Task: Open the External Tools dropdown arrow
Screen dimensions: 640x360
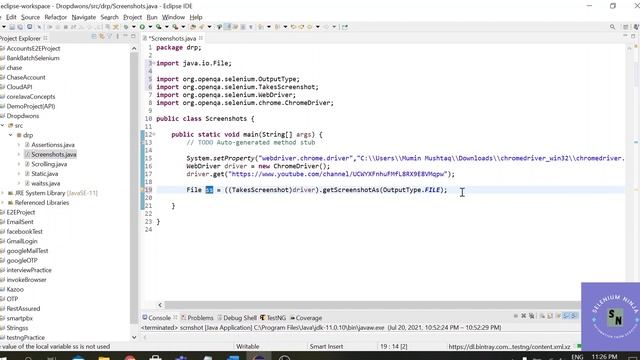Action: coord(183,27)
